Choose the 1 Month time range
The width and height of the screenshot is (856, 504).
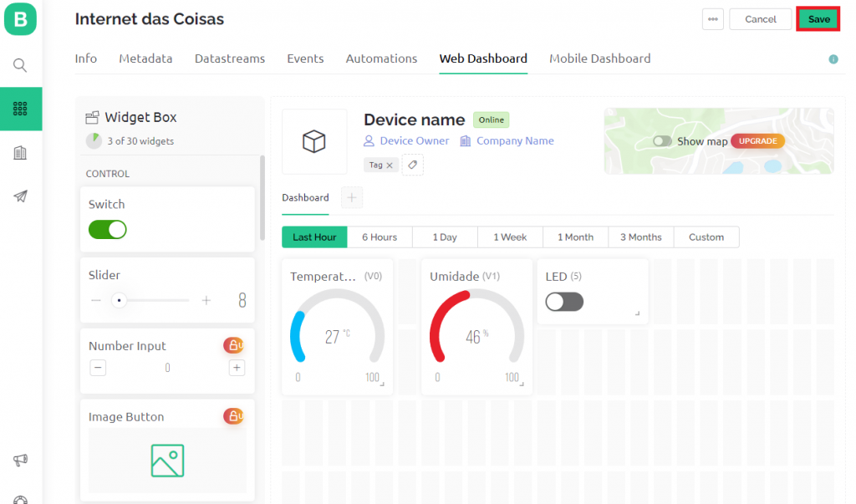pos(575,237)
